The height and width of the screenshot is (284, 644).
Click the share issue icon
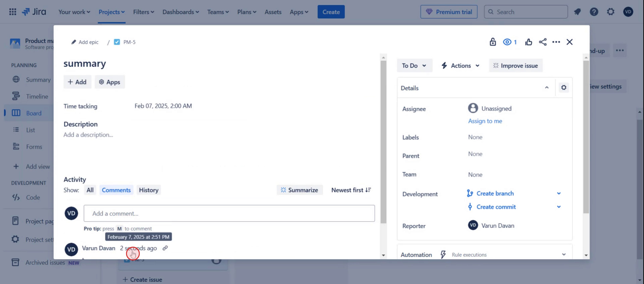pos(543,42)
